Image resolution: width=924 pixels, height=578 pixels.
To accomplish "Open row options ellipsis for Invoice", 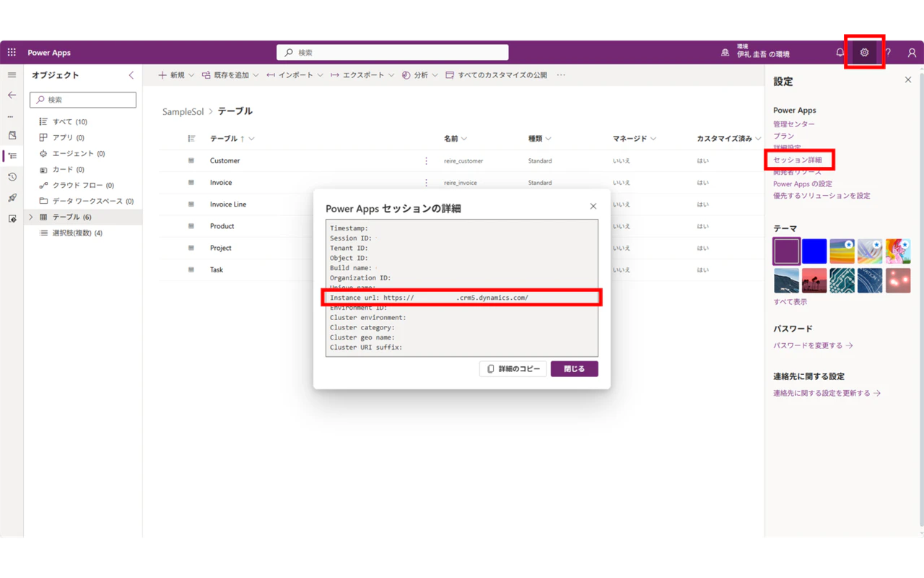I will (426, 183).
